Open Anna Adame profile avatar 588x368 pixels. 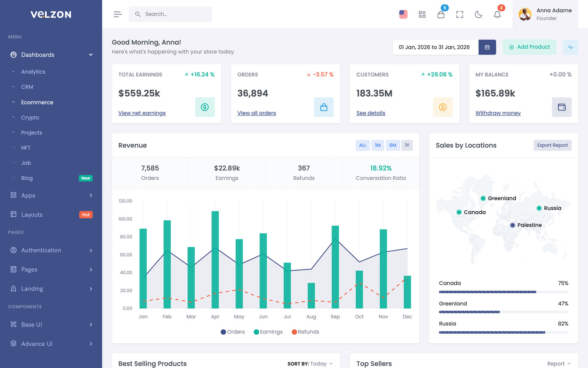point(525,14)
